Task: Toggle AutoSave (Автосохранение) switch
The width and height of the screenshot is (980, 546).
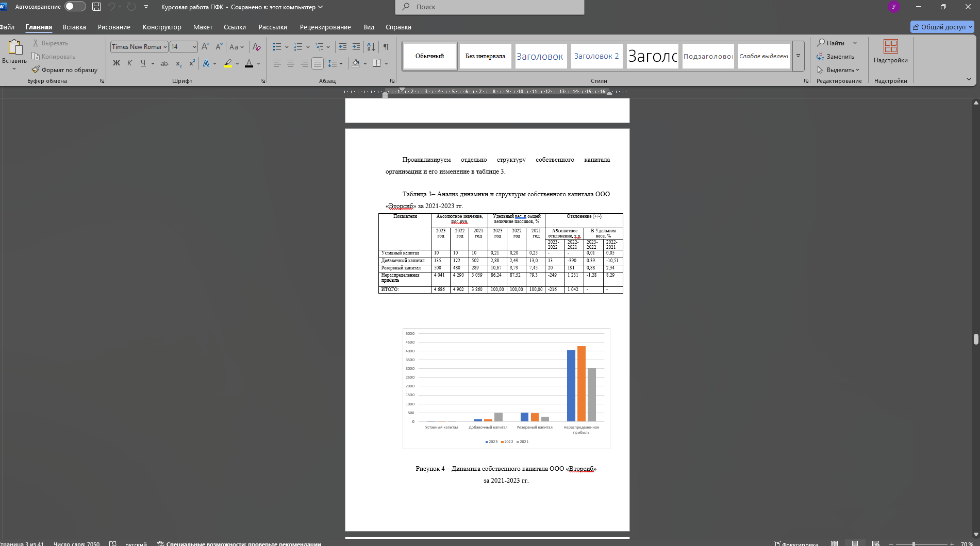Action: click(x=75, y=7)
